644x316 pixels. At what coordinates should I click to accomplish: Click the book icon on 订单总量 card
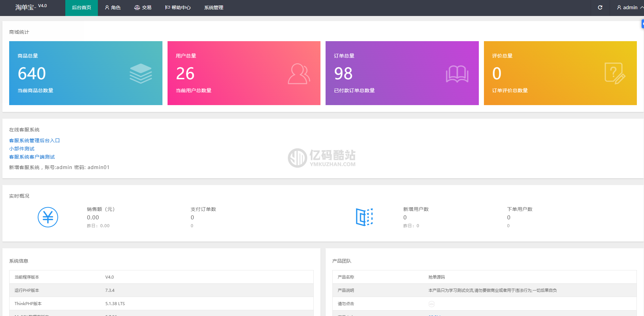(457, 74)
